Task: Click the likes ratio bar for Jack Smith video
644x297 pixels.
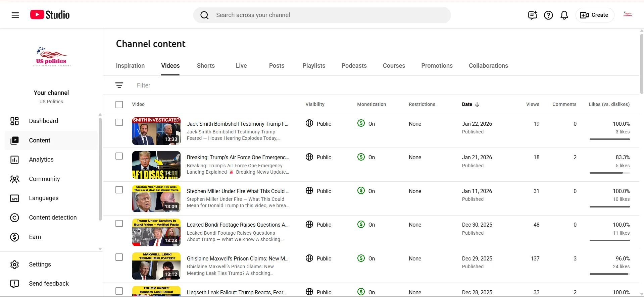Action: tap(609, 139)
